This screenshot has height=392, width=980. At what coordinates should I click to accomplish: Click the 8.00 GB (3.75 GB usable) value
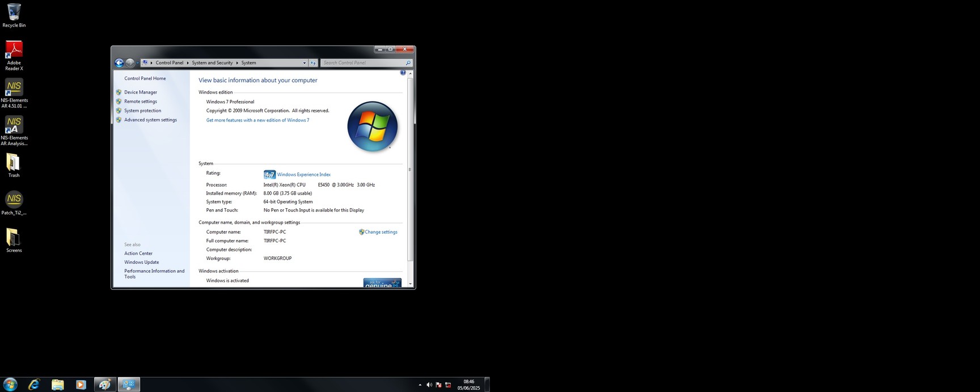click(288, 193)
